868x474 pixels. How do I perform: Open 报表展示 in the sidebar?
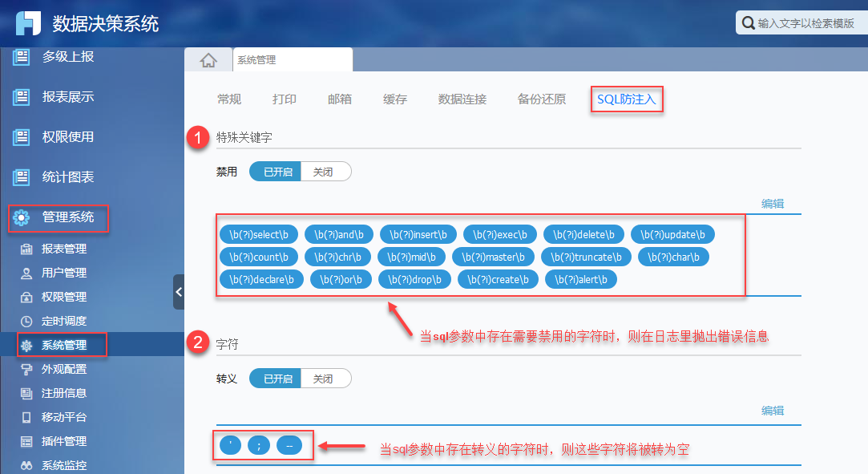click(68, 97)
